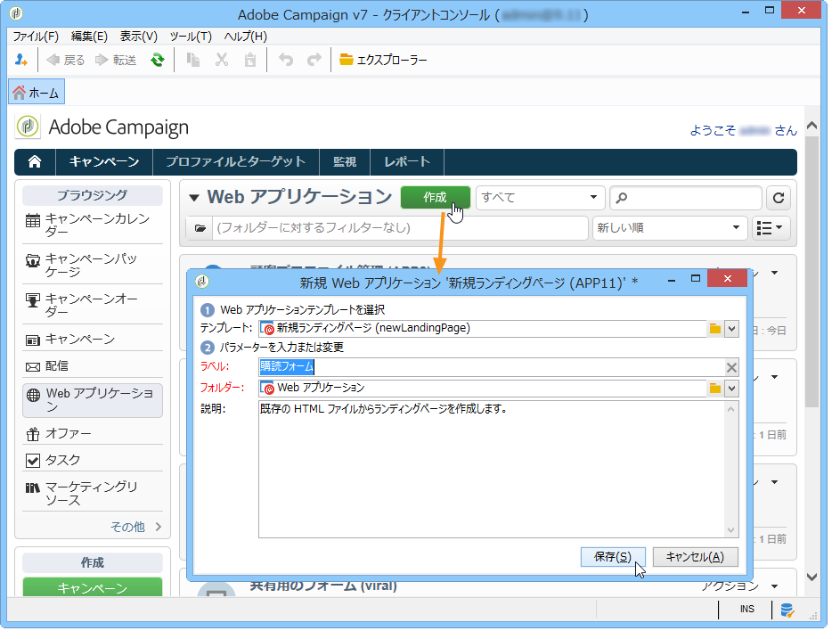Click the home icon in navigation bar
The width and height of the screenshot is (840, 639).
[x=35, y=162]
